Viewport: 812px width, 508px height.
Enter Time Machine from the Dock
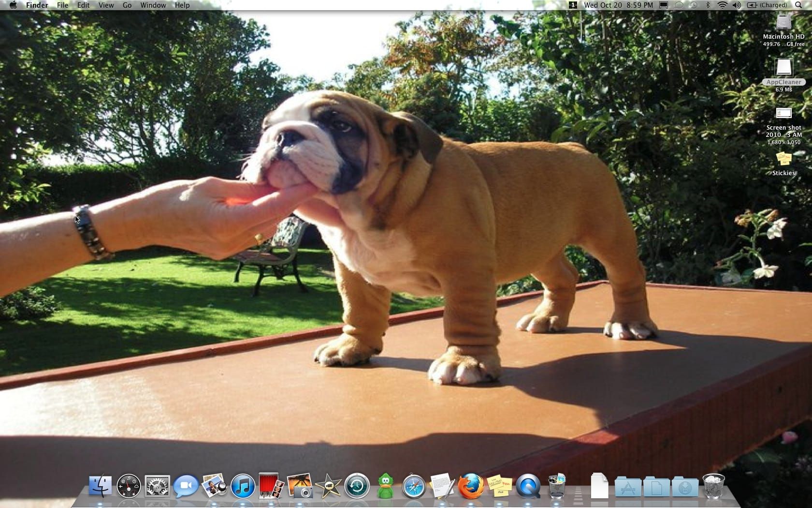point(357,486)
